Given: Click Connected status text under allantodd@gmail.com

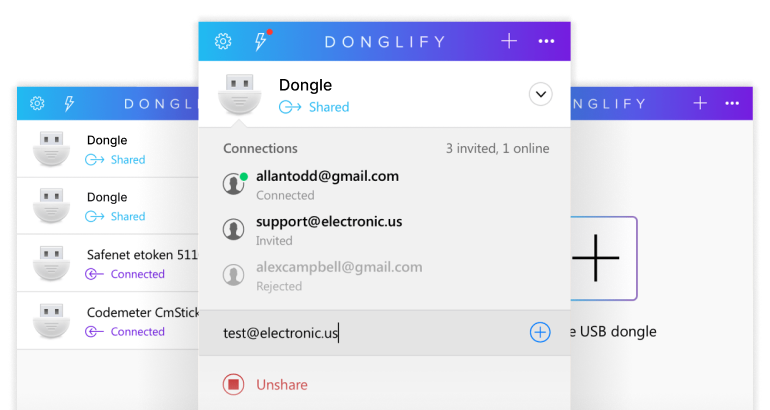Looking at the screenshot, I should pyautogui.click(x=285, y=195).
